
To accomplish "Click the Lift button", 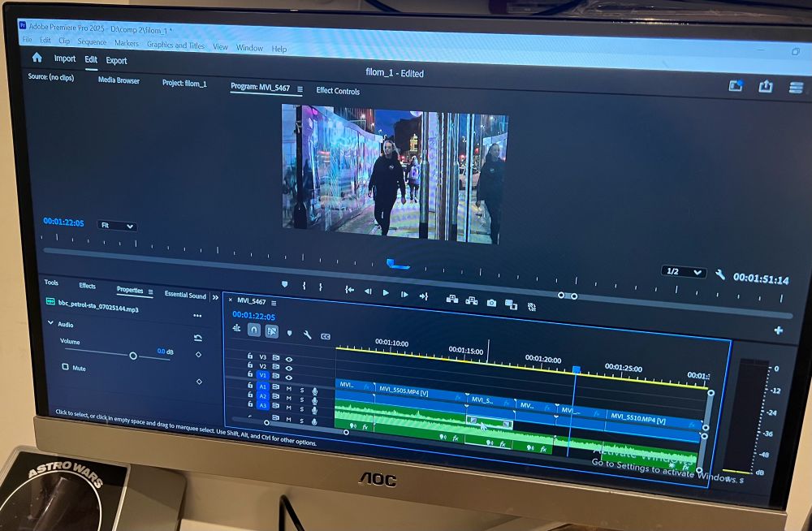I will (452, 299).
